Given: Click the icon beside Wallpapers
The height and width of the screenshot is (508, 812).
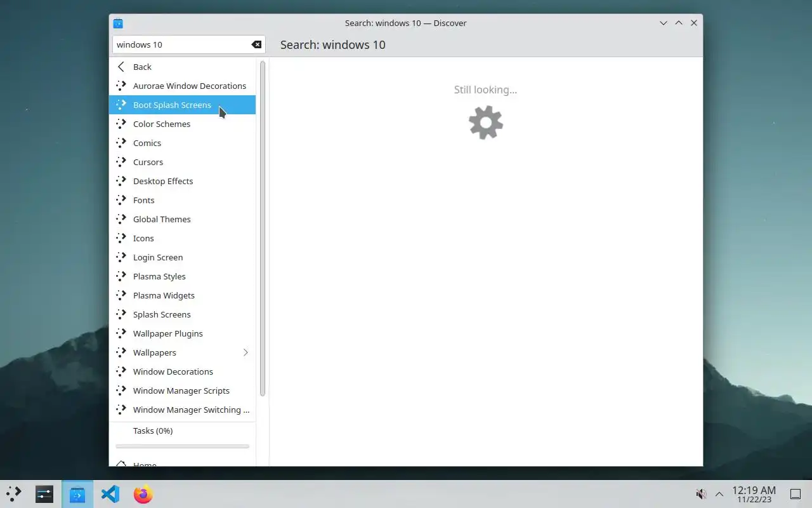Looking at the screenshot, I should point(121,352).
